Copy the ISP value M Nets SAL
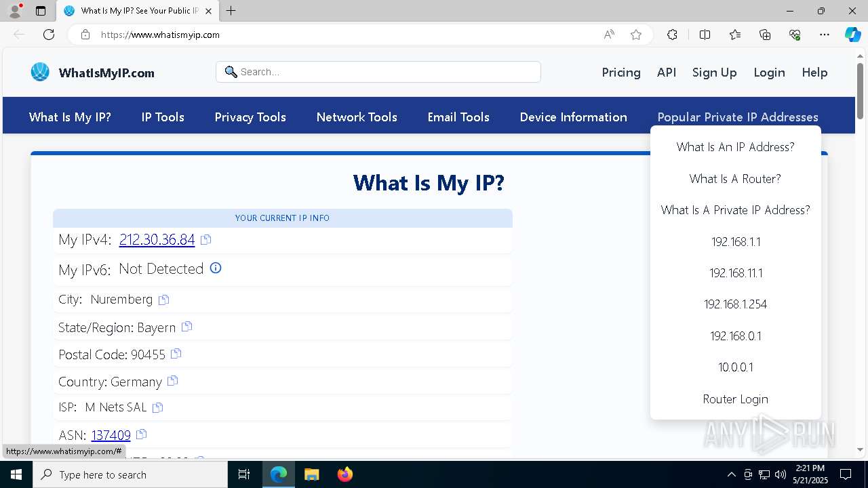The width and height of the screenshot is (868, 488). [158, 407]
